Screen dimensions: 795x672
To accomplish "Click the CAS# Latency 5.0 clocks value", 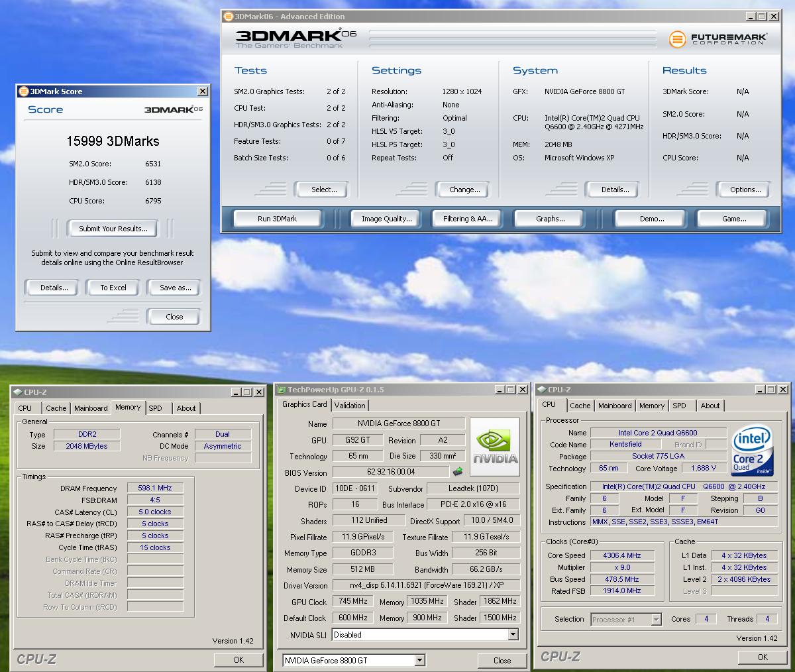I will click(x=155, y=512).
